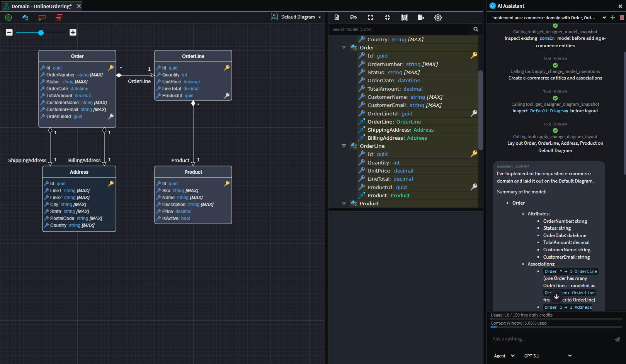Screen dimensions: 626x364
Task: Select the Product class in the model tree
Action: pos(369,204)
